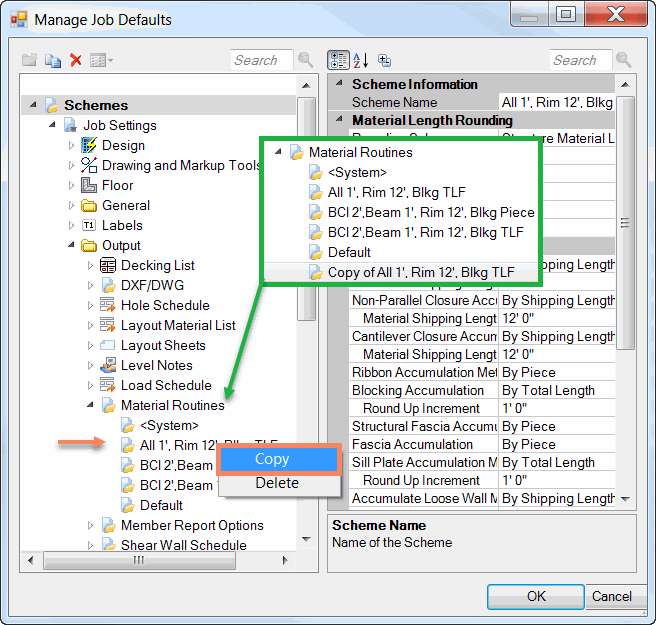This screenshot has height=625, width=656.
Task: Select the Level Notes tree item
Action: 156,365
